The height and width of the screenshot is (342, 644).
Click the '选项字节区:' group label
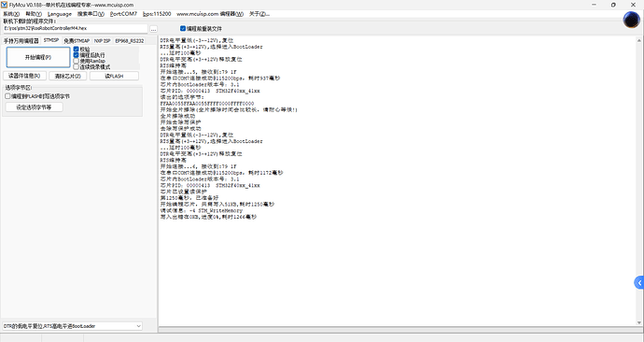(x=19, y=88)
